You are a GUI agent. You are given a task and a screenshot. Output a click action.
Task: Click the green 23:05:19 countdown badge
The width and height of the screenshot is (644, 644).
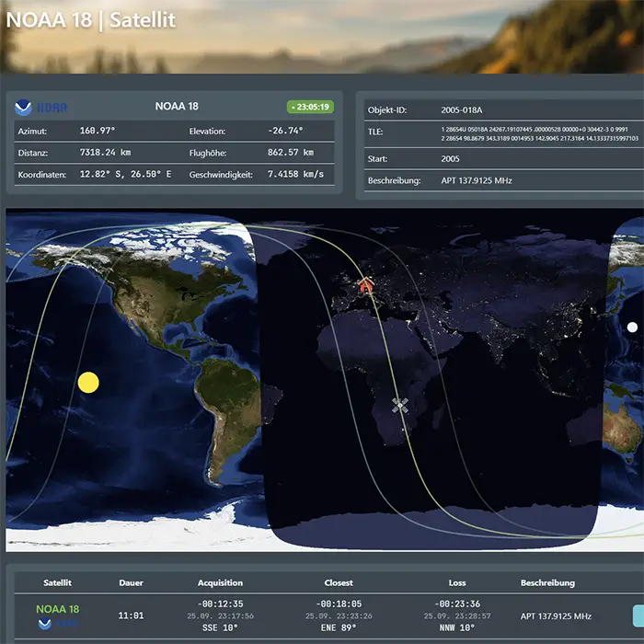310,107
